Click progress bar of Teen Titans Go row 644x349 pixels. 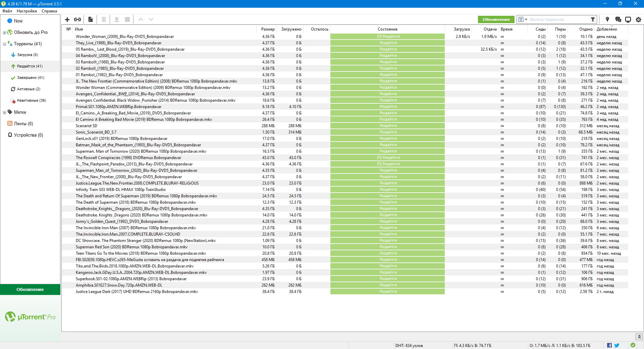[x=387, y=253]
